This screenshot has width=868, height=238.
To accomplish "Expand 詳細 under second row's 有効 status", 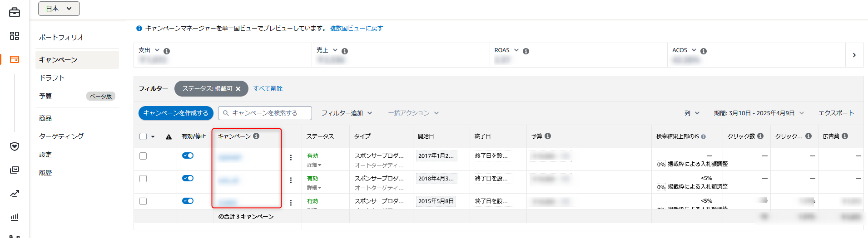I will pyautogui.click(x=314, y=188).
